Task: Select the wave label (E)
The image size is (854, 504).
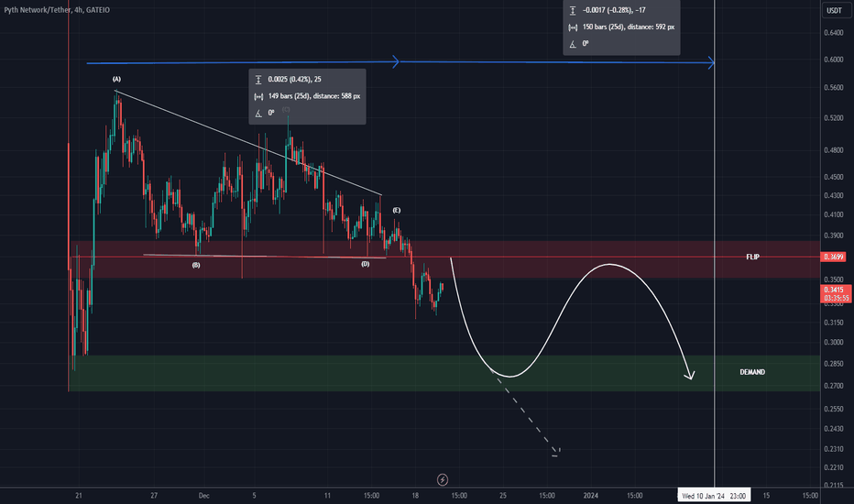Action: coord(397,211)
